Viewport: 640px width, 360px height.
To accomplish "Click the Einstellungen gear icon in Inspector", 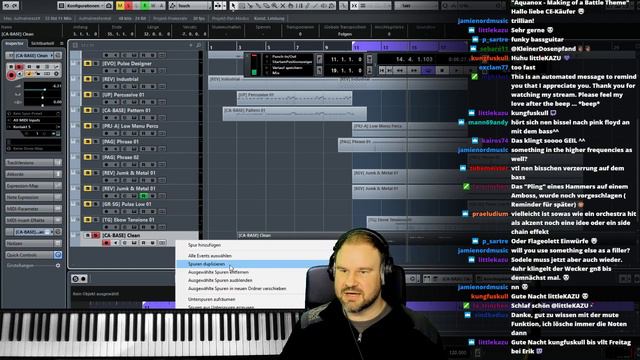I will coord(58,265).
